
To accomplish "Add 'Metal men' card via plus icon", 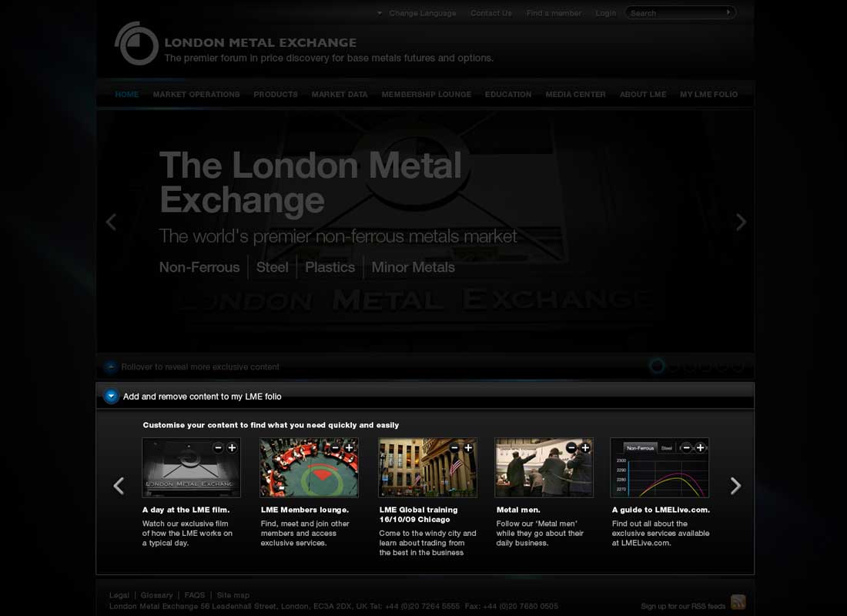I will click(585, 447).
